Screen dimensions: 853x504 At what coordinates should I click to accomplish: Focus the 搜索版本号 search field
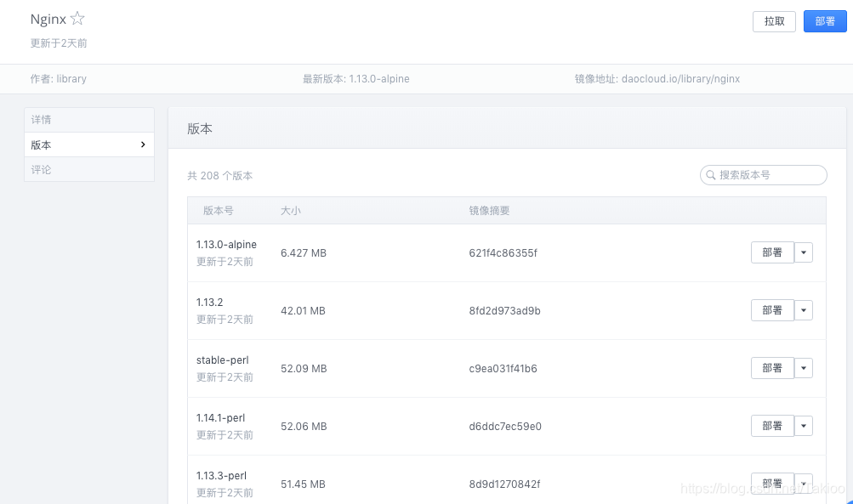click(763, 175)
